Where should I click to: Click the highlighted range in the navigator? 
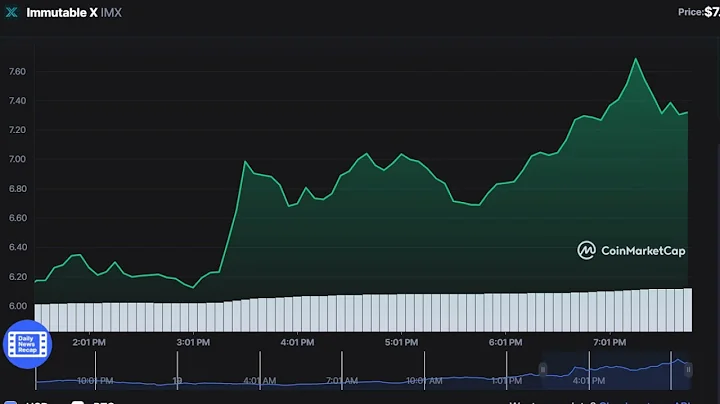coord(615,371)
